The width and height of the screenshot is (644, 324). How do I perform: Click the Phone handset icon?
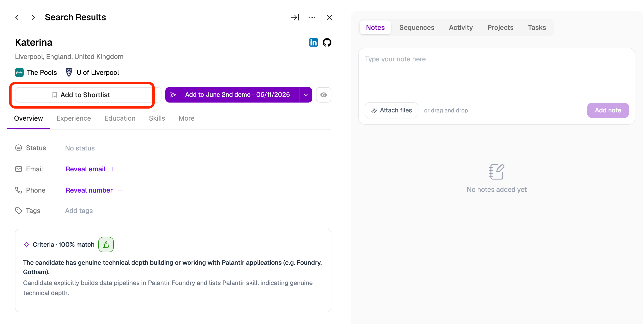19,190
